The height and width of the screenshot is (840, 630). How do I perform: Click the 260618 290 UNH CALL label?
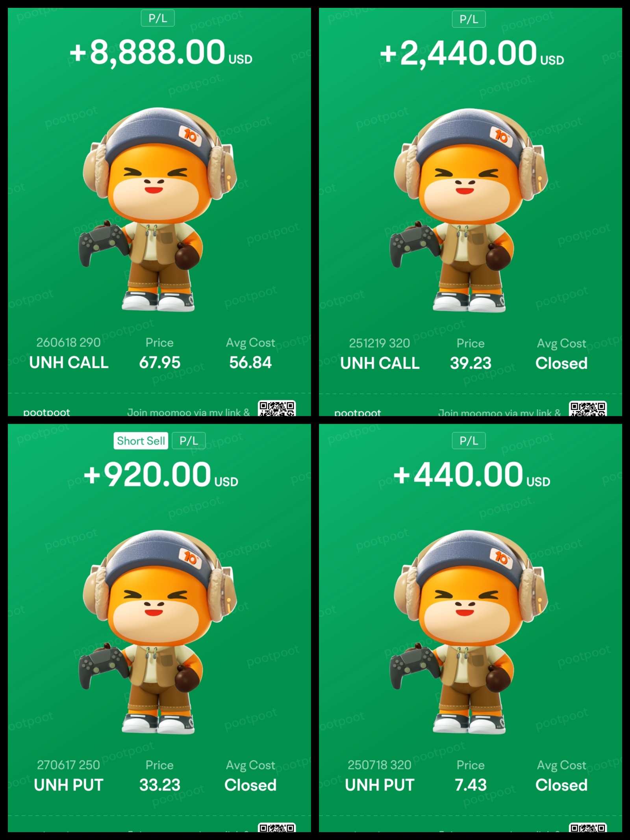[x=69, y=353]
